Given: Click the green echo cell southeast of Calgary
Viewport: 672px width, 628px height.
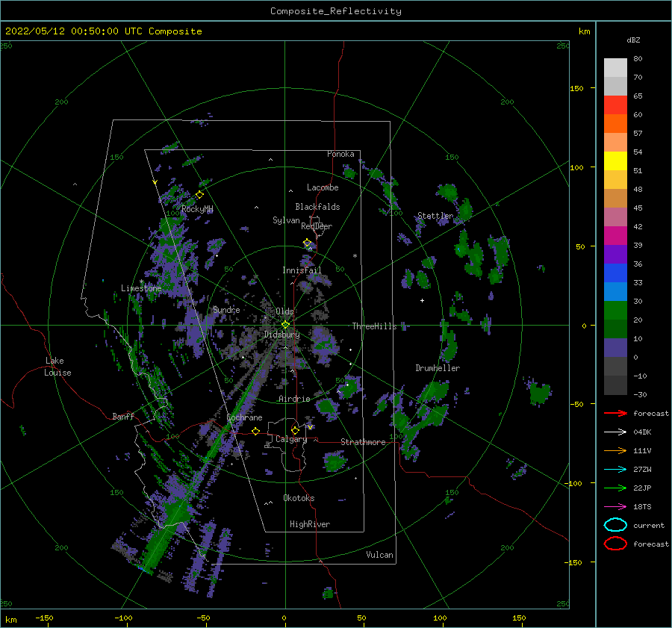Looking at the screenshot, I should point(335,461).
